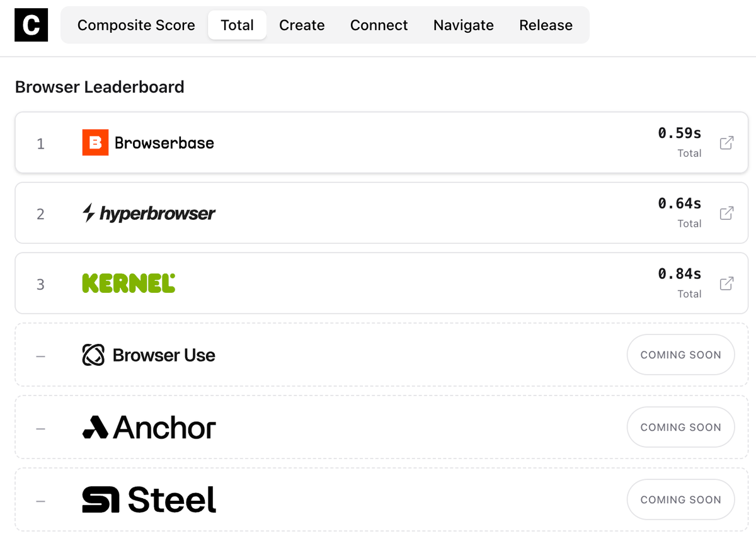Click the Anchor logo mark
The width and height of the screenshot is (756, 546).
(94, 427)
